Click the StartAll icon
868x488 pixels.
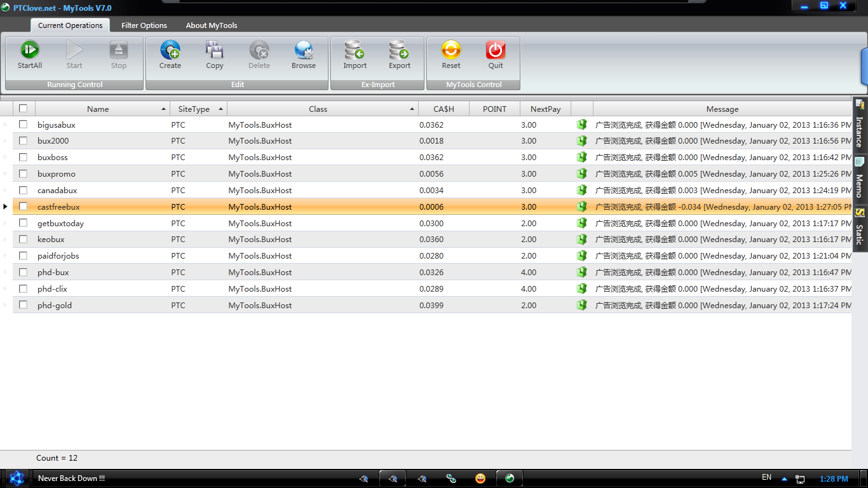pyautogui.click(x=30, y=50)
